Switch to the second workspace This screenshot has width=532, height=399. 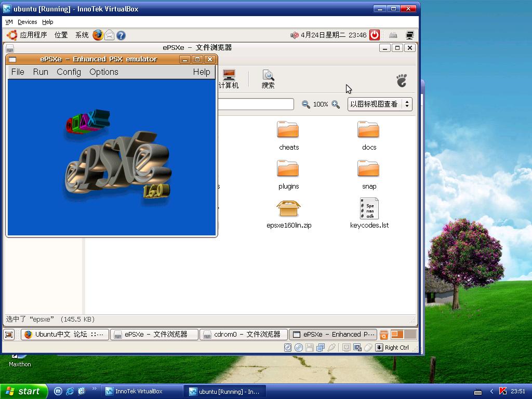410,335
